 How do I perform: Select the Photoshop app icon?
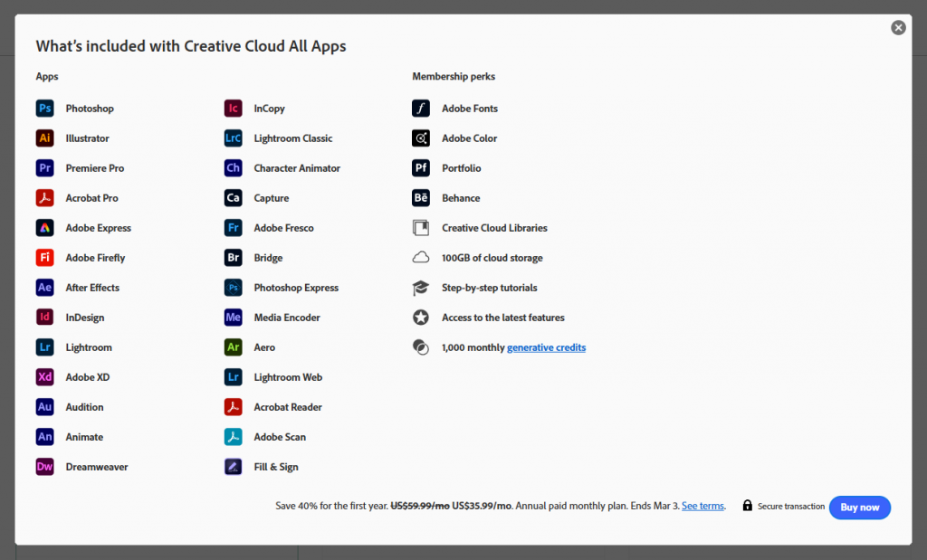point(44,108)
